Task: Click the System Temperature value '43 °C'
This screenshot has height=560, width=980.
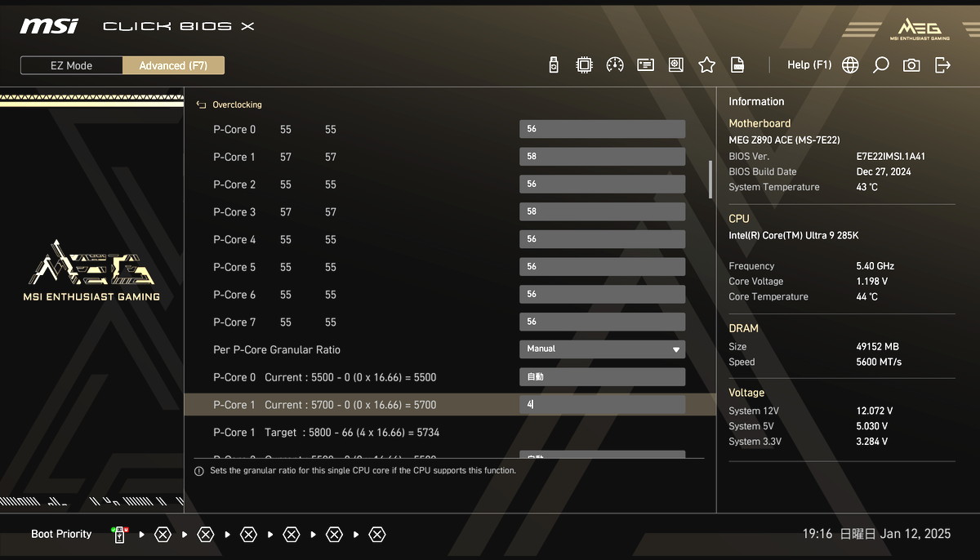Action: point(867,188)
